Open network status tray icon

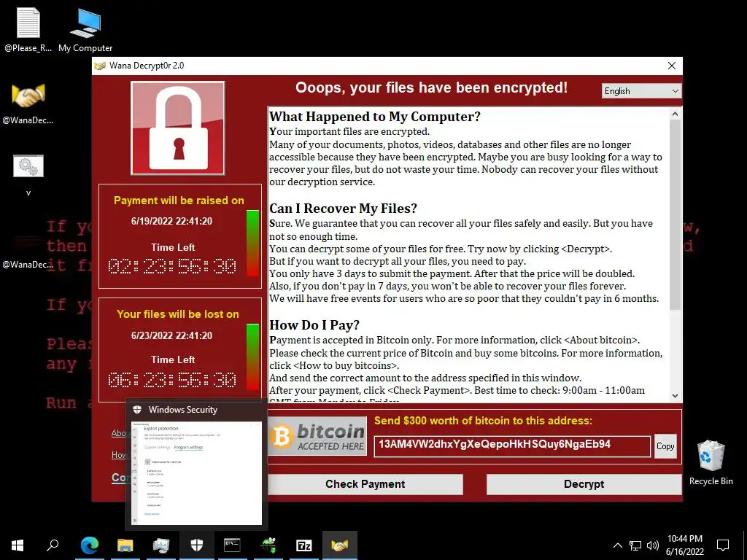(x=635, y=545)
